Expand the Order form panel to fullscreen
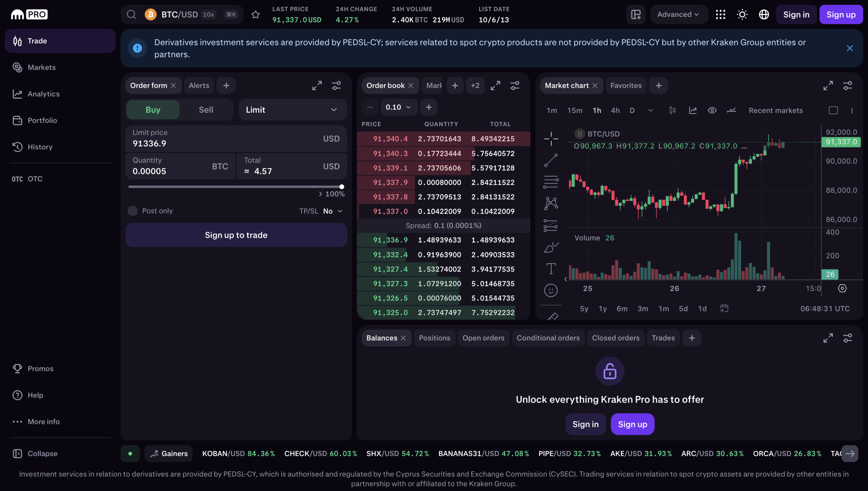The image size is (868, 491). (317, 85)
